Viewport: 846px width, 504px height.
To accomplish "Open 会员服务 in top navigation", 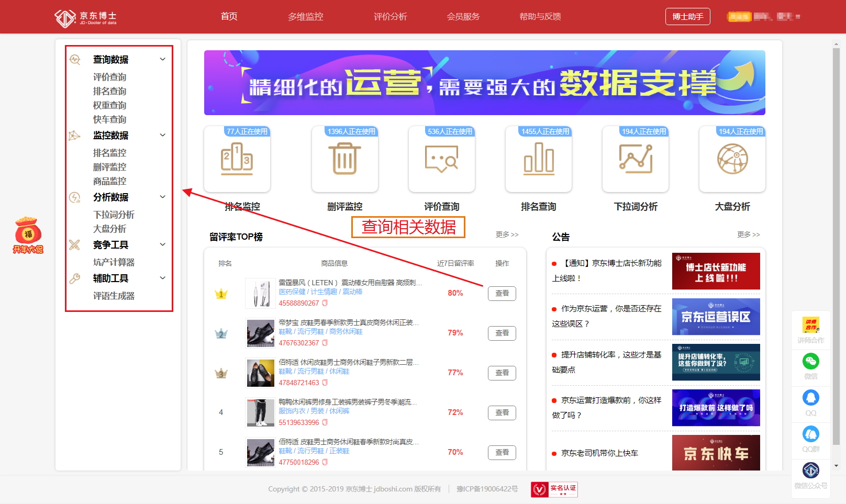I will tap(463, 17).
